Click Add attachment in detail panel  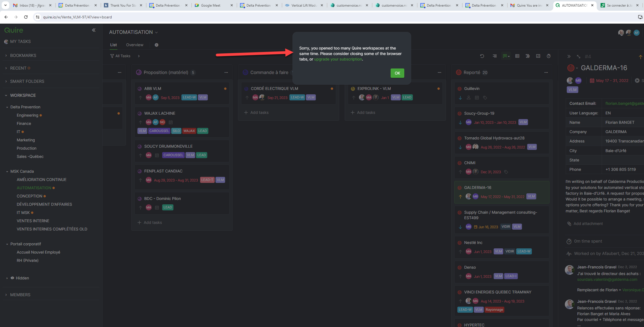click(585, 224)
